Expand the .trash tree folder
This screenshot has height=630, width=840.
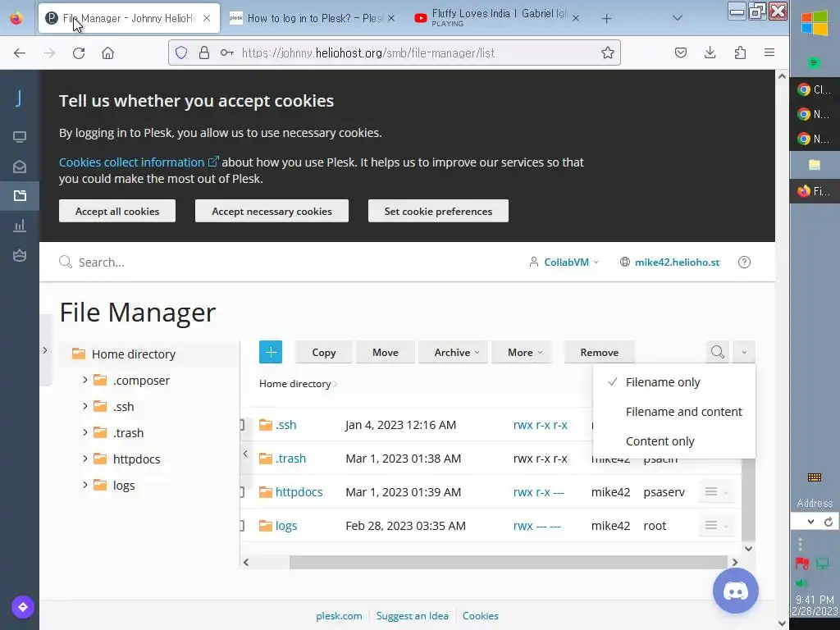coord(85,431)
